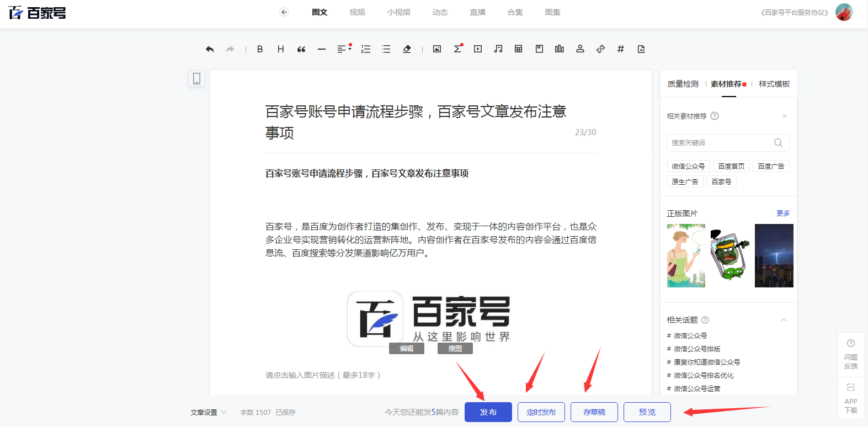Apply numbered list formatting
868x427 pixels.
point(366,49)
